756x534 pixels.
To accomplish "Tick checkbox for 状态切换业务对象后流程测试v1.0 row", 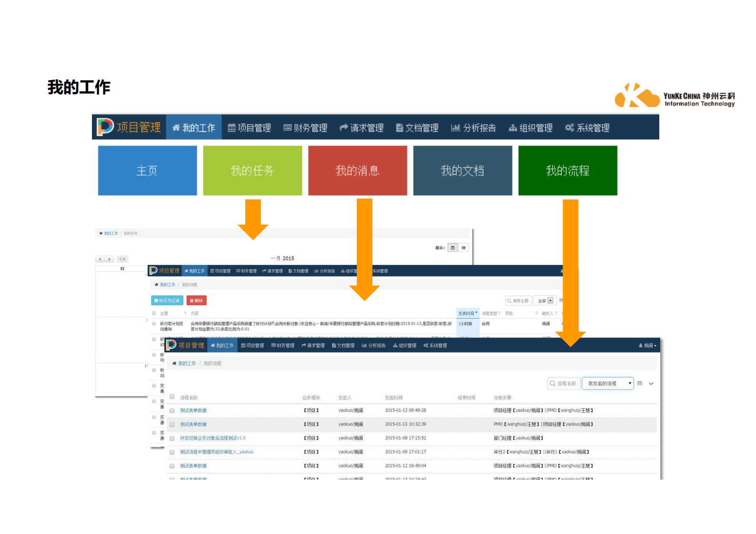I will pyautogui.click(x=172, y=438).
